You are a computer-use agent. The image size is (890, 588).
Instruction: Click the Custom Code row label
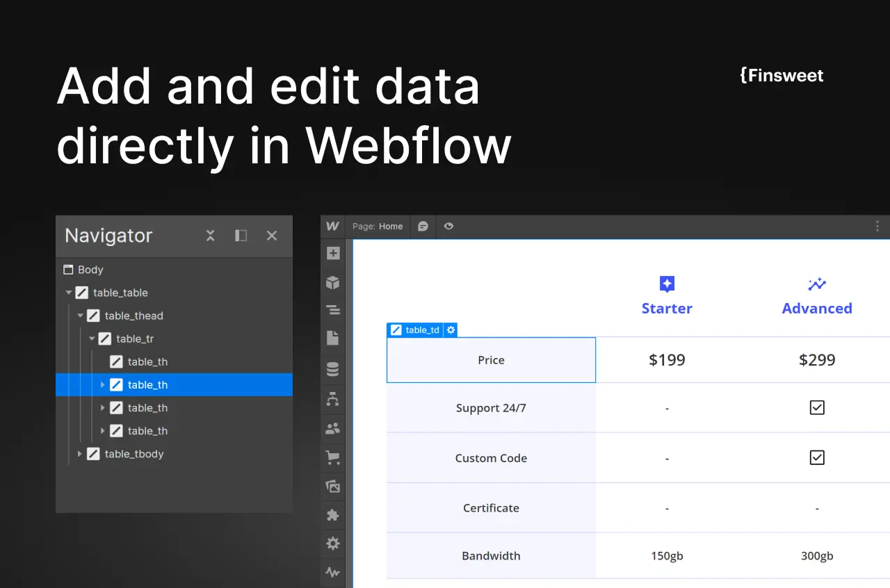pyautogui.click(x=491, y=458)
